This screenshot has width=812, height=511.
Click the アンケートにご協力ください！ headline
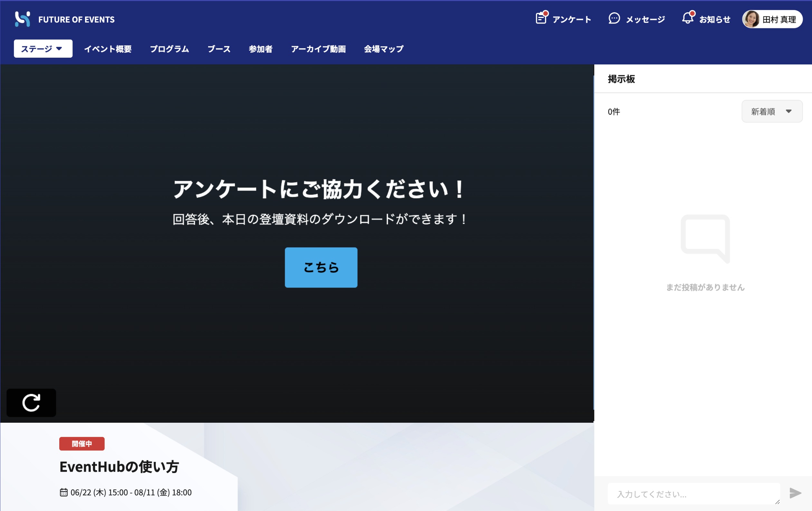[320, 189]
